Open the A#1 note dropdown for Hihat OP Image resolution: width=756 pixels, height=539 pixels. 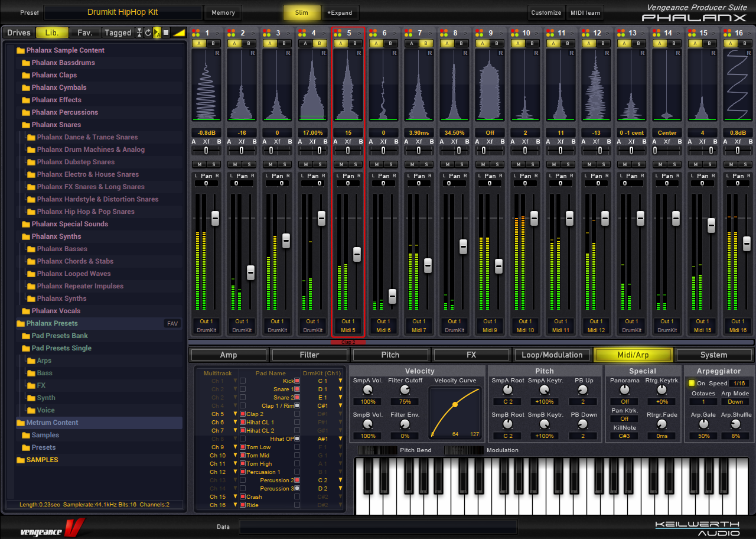[x=340, y=439]
